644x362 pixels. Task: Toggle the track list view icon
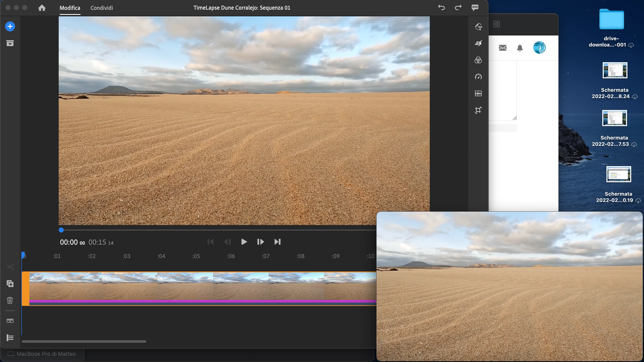10,337
